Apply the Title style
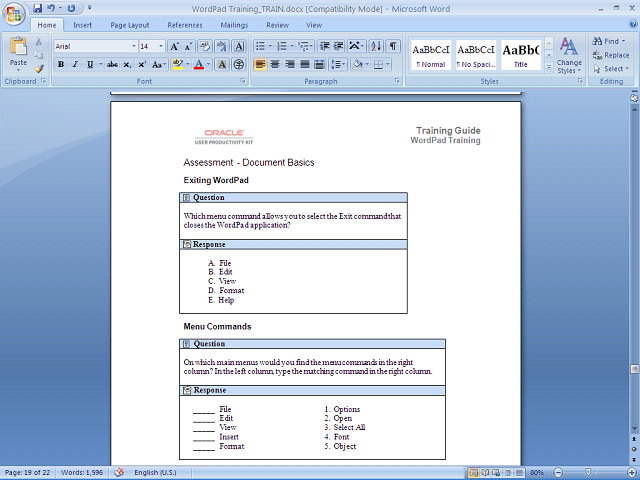 click(x=521, y=55)
